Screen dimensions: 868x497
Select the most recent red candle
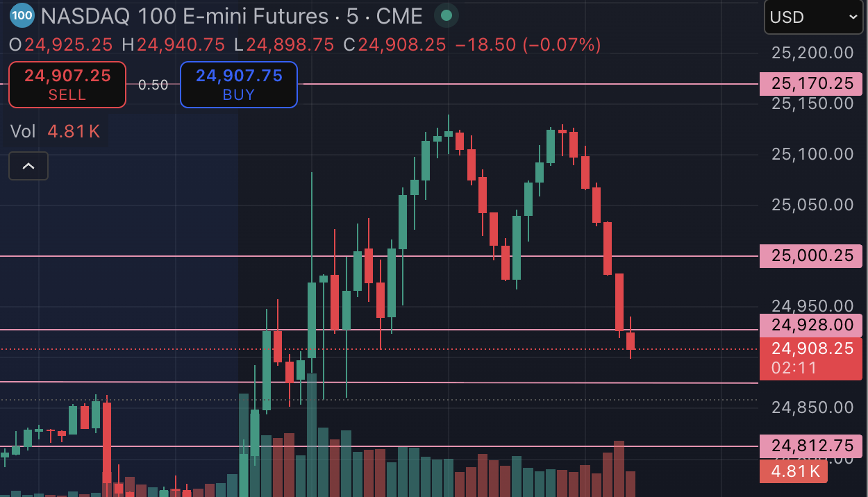pyautogui.click(x=631, y=341)
